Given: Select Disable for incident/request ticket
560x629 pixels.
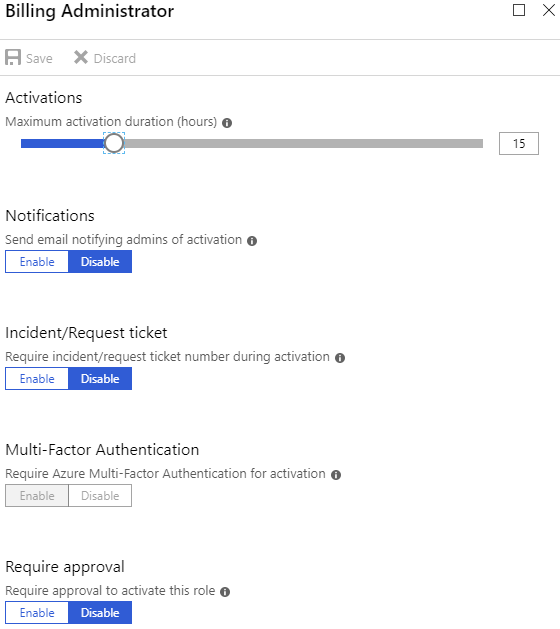Looking at the screenshot, I should pyautogui.click(x=100, y=378).
